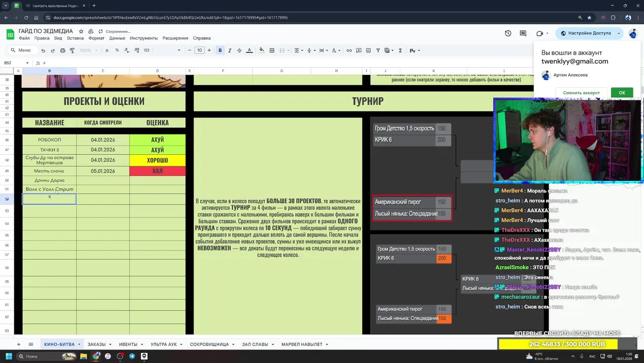Open the Вставка menu
The image size is (644, 363).
point(75,38)
